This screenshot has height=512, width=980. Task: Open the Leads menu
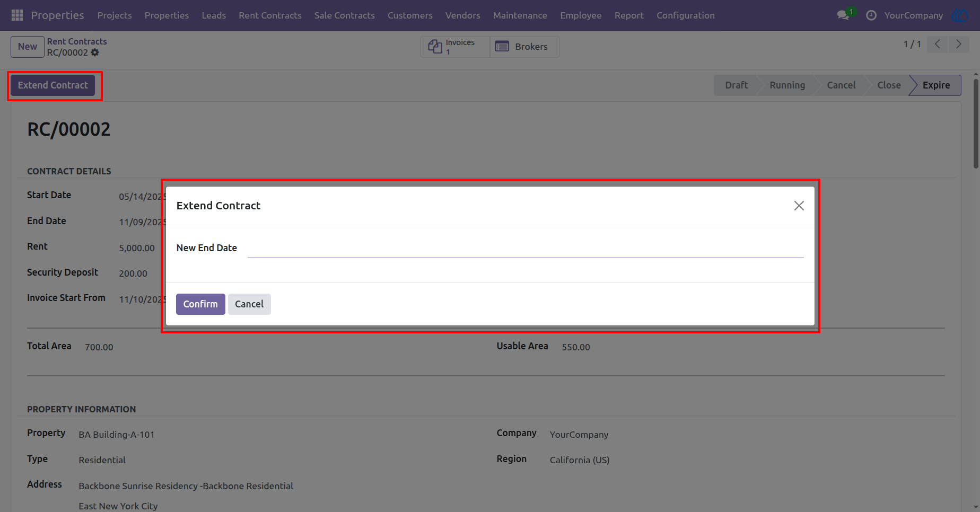(214, 15)
